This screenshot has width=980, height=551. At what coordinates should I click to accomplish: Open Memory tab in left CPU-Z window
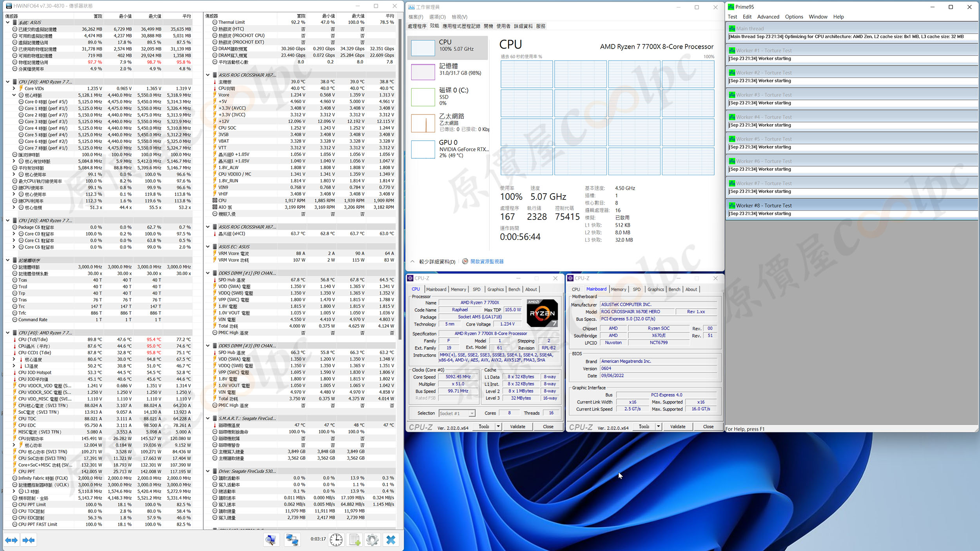pyautogui.click(x=458, y=289)
